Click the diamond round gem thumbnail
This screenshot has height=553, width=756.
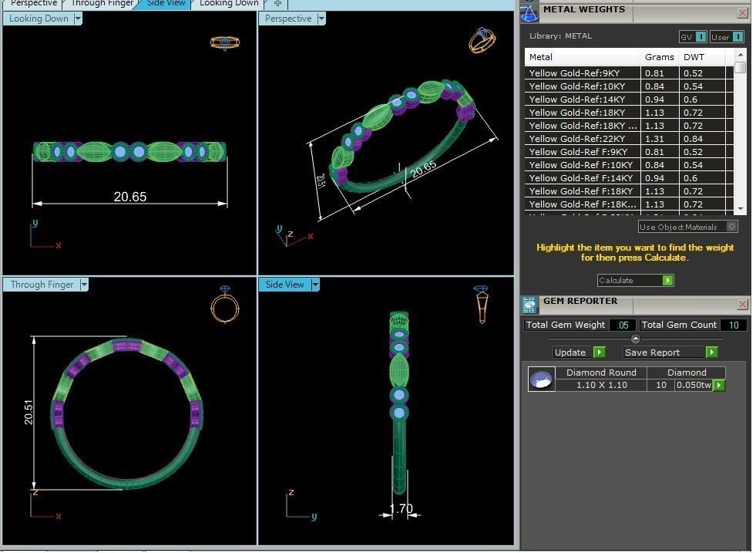(x=541, y=379)
